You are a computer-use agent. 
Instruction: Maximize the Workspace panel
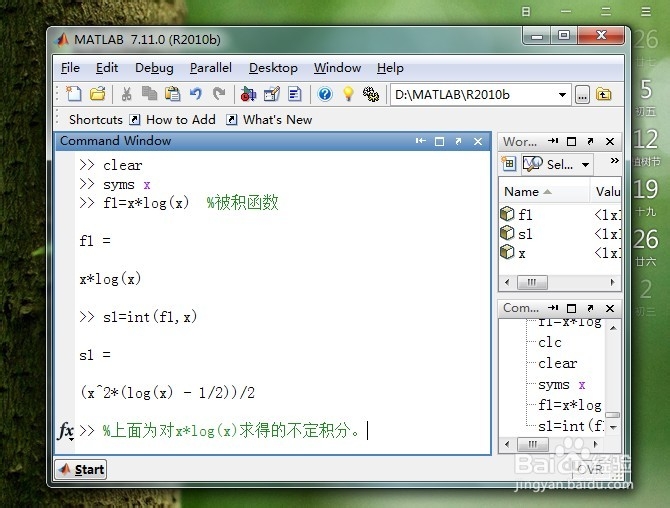coord(571,141)
